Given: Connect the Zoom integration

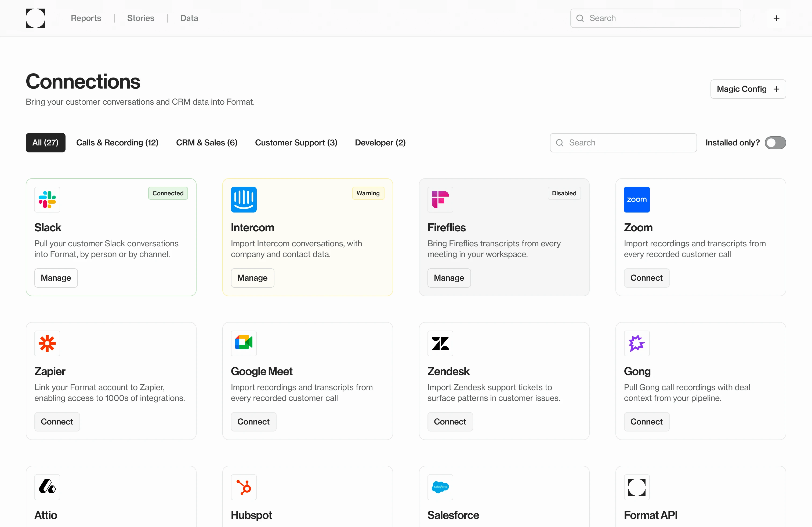Looking at the screenshot, I should pos(647,278).
